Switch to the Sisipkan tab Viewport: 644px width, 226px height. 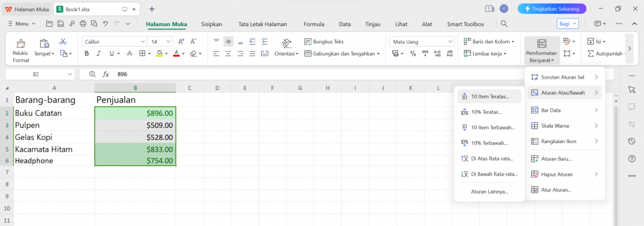(211, 24)
